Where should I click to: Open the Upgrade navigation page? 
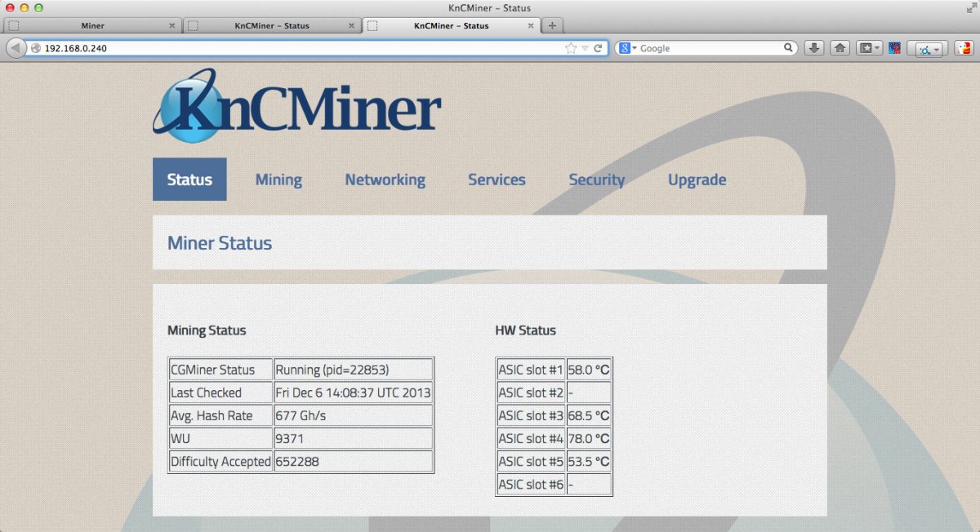pos(697,180)
